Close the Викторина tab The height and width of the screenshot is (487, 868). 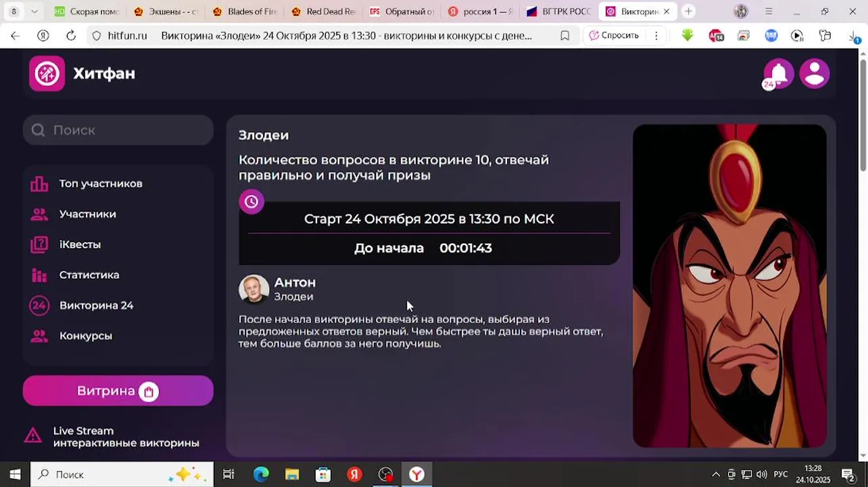tap(667, 11)
